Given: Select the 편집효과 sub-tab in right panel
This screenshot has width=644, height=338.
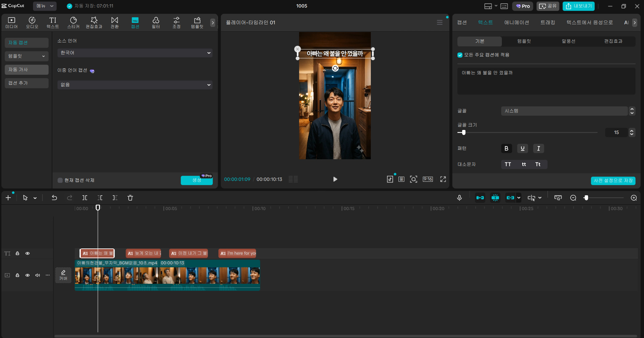Looking at the screenshot, I should coord(613,41).
